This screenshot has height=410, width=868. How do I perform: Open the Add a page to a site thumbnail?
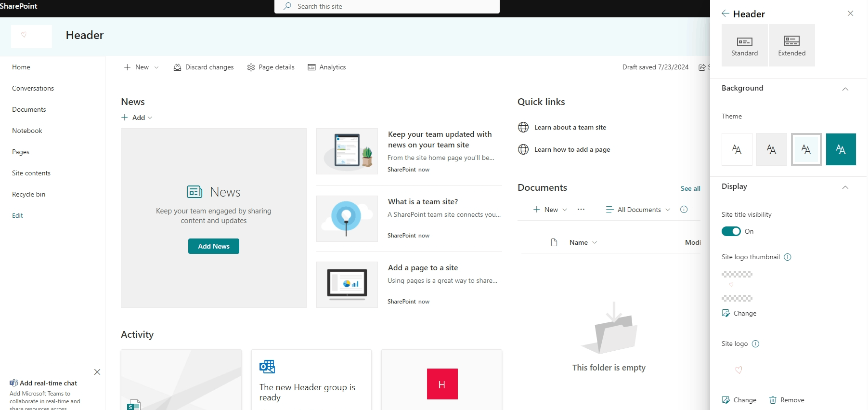(x=347, y=285)
